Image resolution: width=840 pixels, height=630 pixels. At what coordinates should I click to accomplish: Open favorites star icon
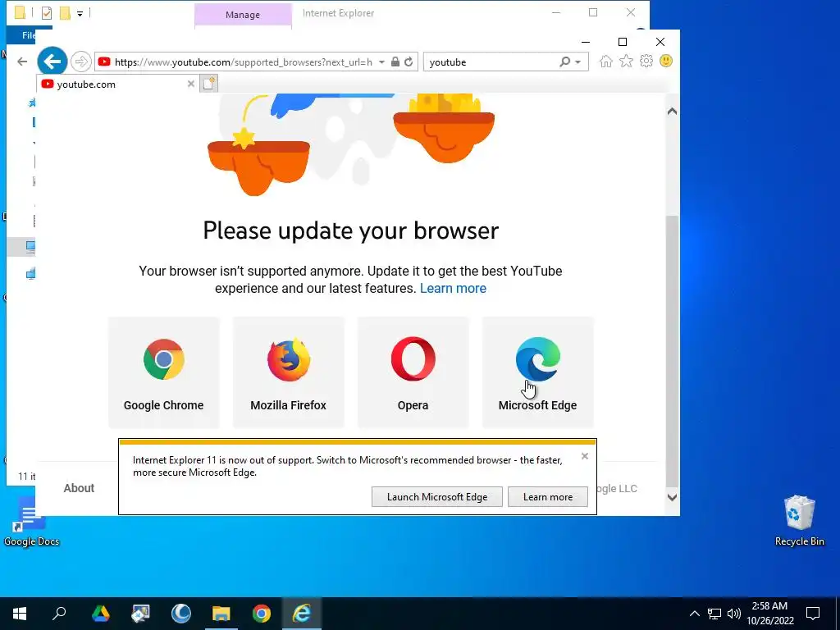(626, 61)
